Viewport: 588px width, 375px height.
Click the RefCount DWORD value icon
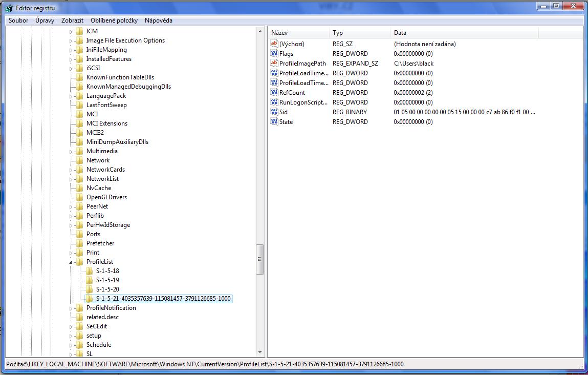click(x=274, y=93)
